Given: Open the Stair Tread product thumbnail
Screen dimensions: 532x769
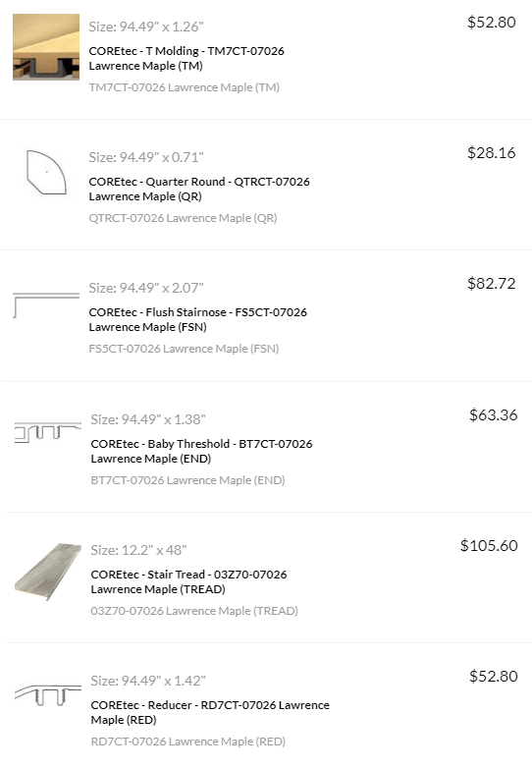Looking at the screenshot, I should click(48, 572).
